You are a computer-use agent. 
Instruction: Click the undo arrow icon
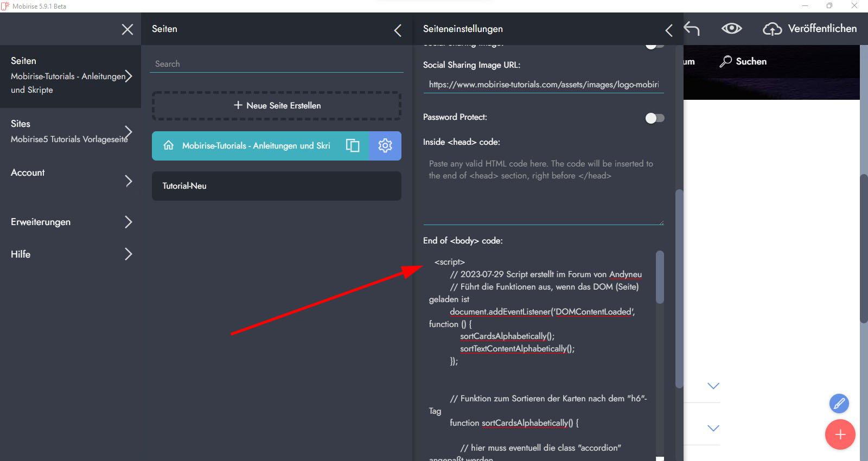[x=692, y=29]
